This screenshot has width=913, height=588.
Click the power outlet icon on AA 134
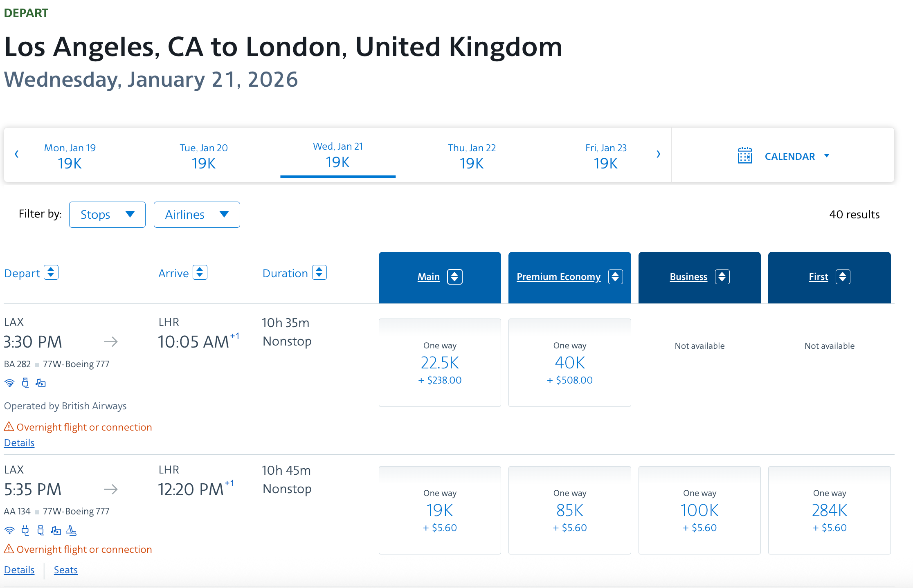(25, 530)
